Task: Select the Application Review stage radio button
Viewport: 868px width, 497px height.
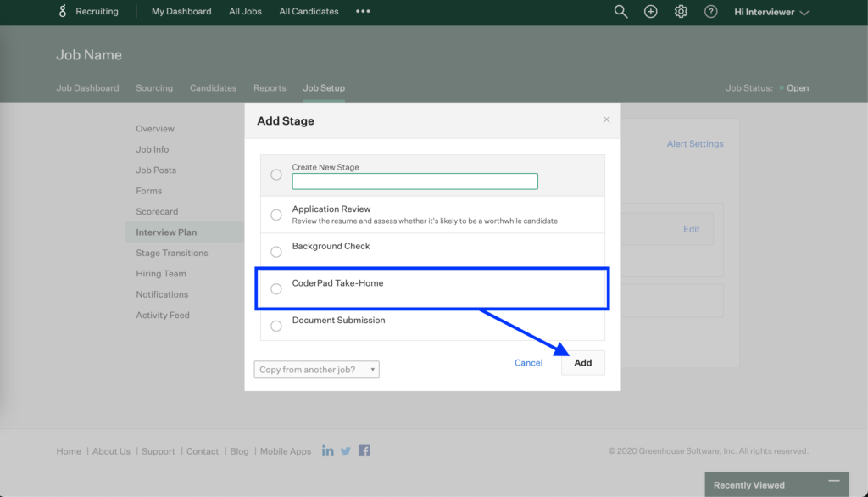Action: [x=275, y=215]
